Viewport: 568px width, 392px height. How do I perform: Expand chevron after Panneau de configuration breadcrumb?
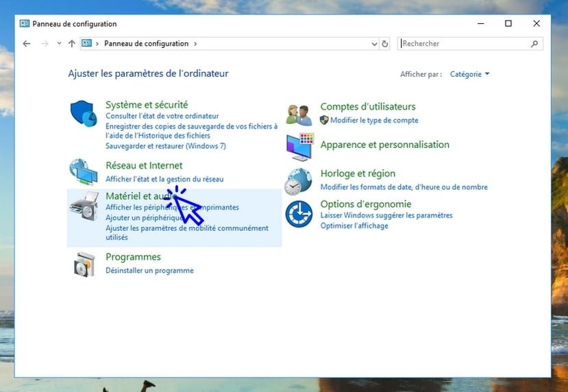coord(195,44)
